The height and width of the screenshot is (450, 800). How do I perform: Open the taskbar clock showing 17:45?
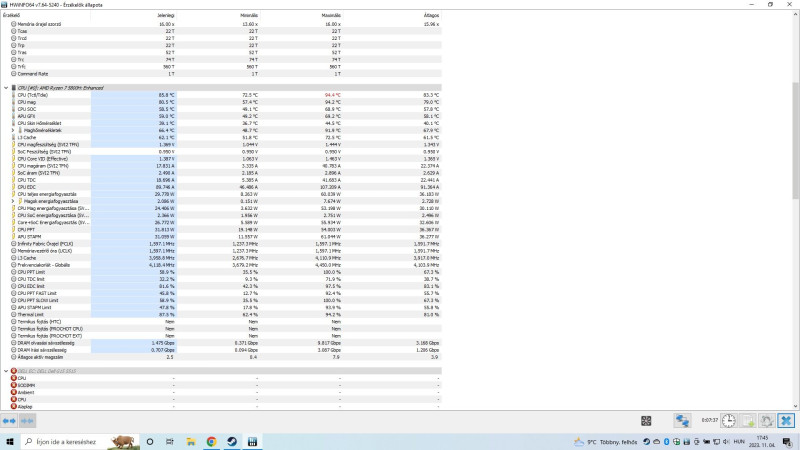pyautogui.click(x=762, y=442)
